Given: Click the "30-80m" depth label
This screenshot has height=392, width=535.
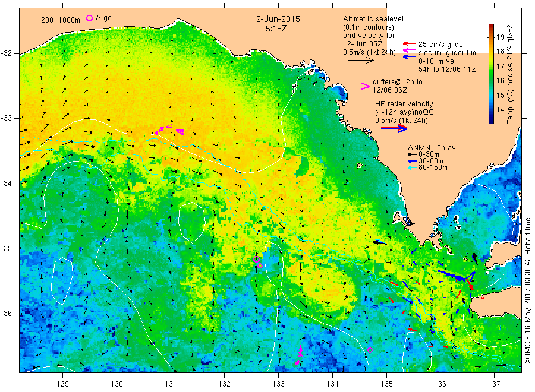Looking at the screenshot, I should (431, 161).
